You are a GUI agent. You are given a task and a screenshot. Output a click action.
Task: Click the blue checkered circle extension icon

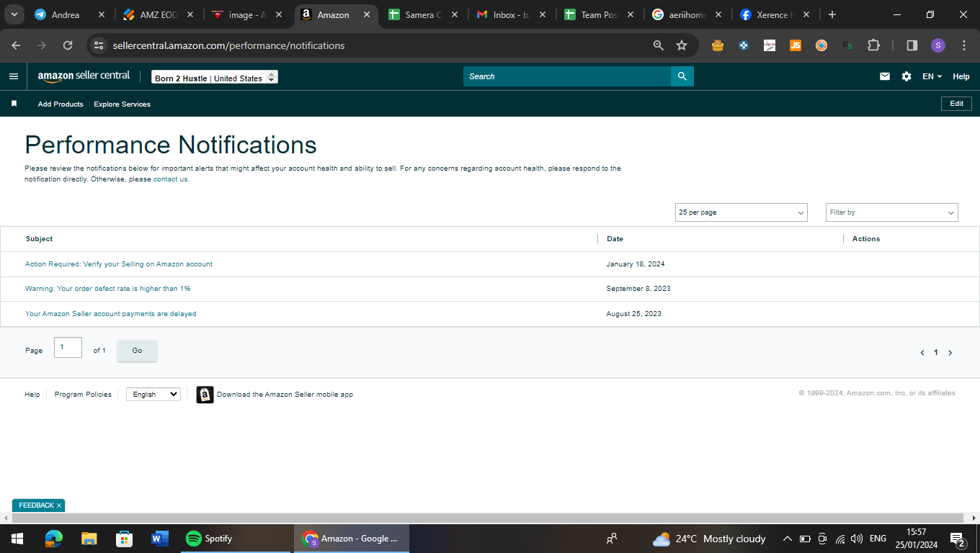click(x=744, y=45)
